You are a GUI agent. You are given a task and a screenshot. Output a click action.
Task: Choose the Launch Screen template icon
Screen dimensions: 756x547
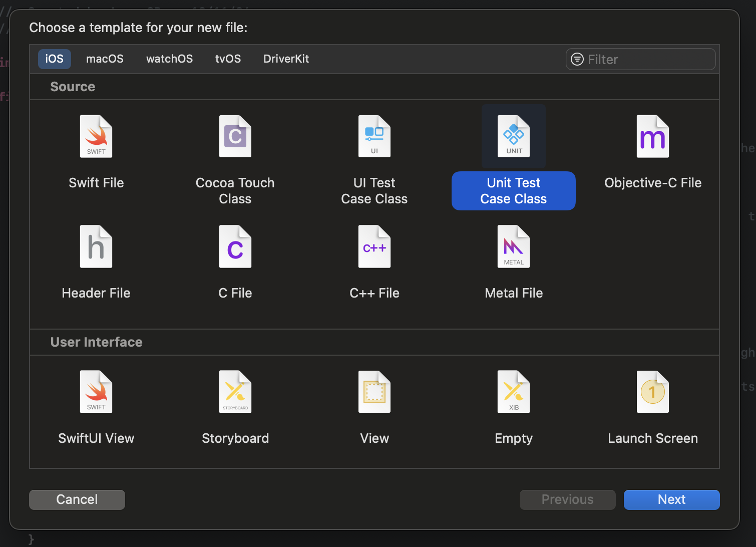point(653,392)
